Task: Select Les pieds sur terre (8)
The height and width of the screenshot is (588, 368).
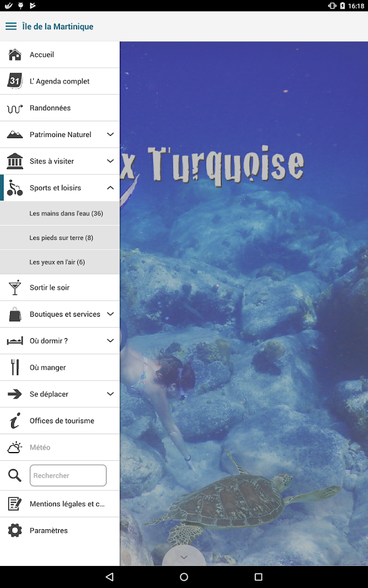Action: pyautogui.click(x=60, y=238)
